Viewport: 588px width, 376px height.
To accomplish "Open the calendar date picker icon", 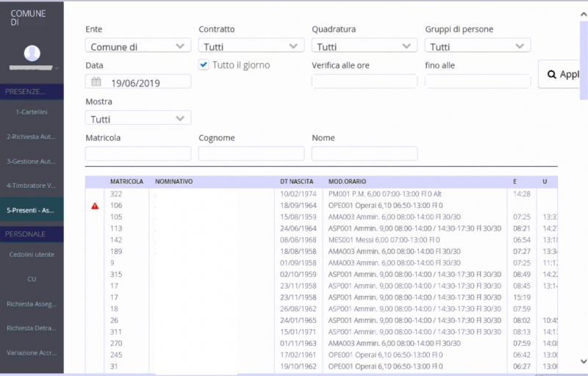I will tap(96, 82).
